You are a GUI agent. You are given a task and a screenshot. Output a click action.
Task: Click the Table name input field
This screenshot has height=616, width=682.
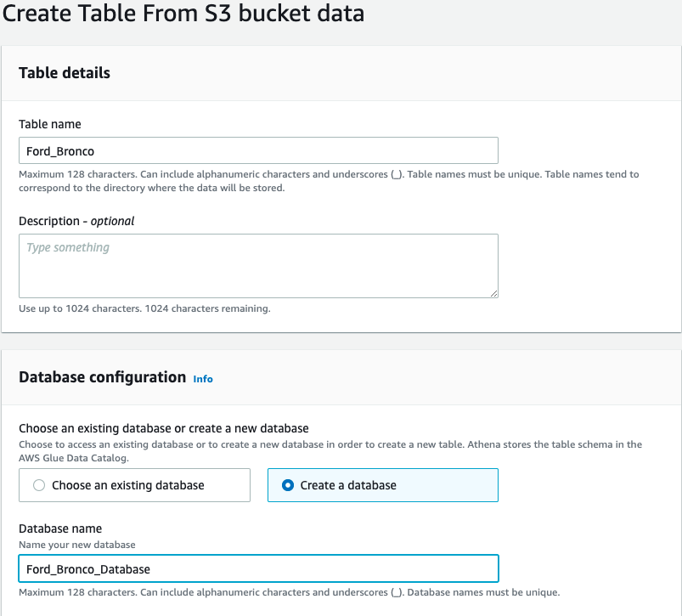click(258, 150)
